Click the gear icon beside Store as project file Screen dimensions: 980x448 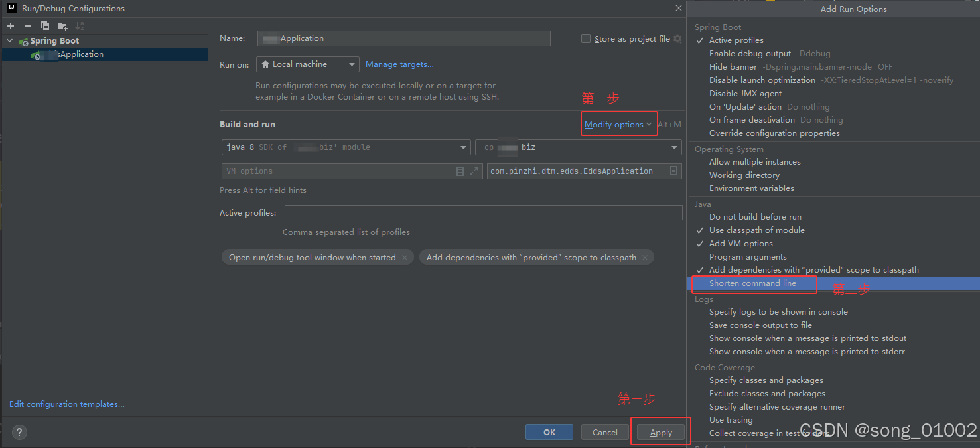(677, 38)
